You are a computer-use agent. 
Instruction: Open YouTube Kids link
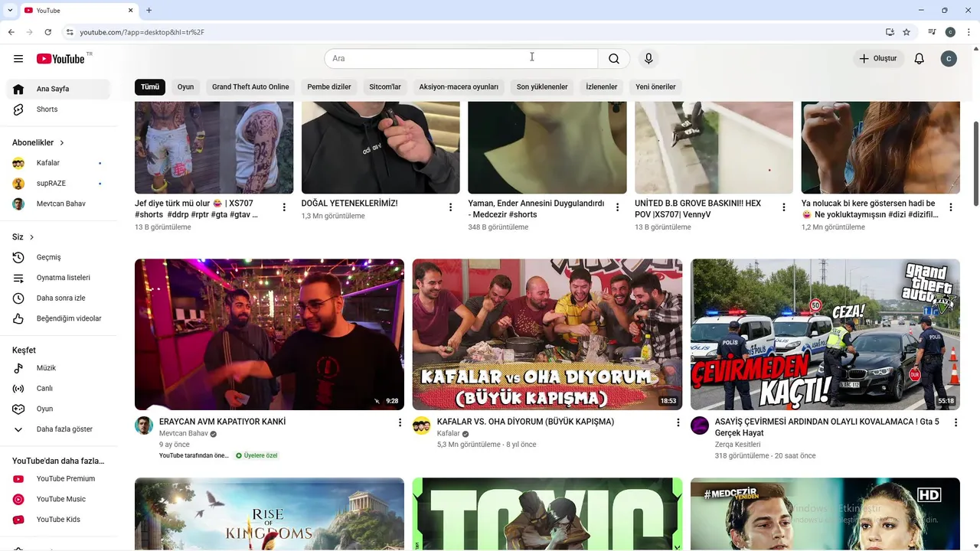[58, 520]
